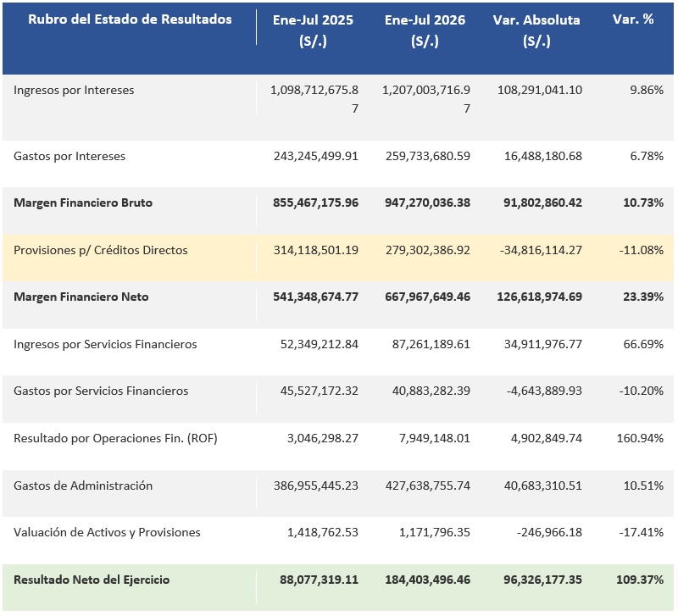The image size is (678, 616).
Task: Select cell value 88,077,319.11
Action: 320,580
